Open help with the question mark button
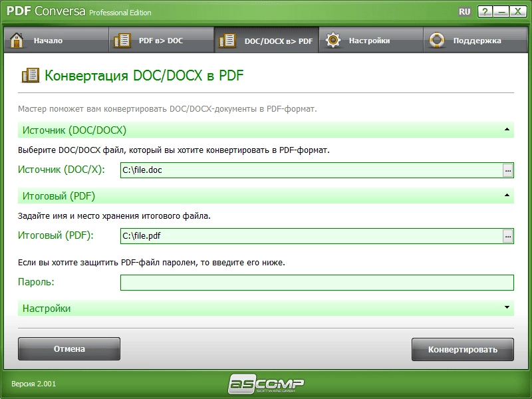 [x=485, y=11]
